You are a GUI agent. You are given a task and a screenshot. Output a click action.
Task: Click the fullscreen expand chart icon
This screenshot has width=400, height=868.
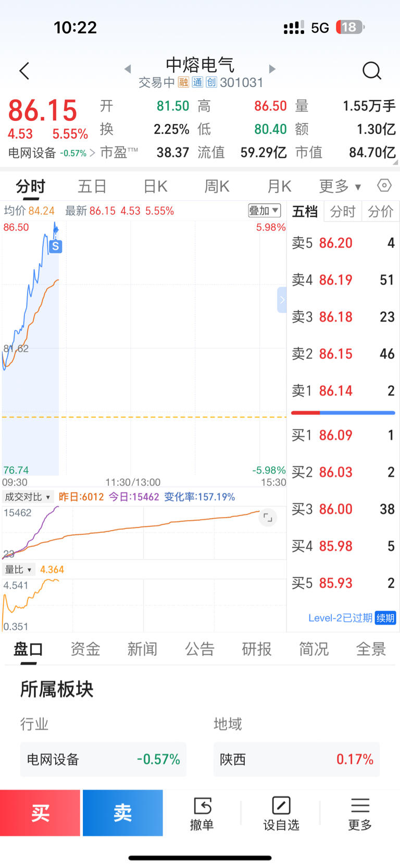click(x=268, y=518)
